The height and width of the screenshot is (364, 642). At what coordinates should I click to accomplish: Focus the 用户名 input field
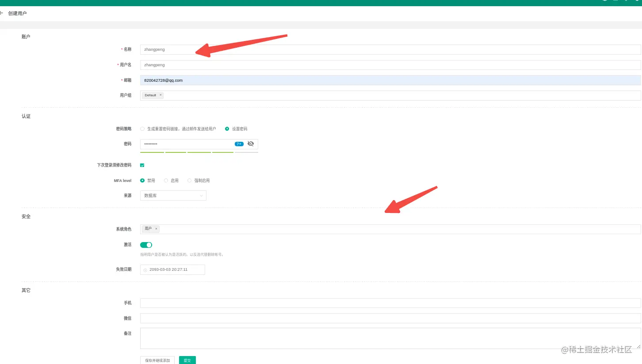point(390,65)
